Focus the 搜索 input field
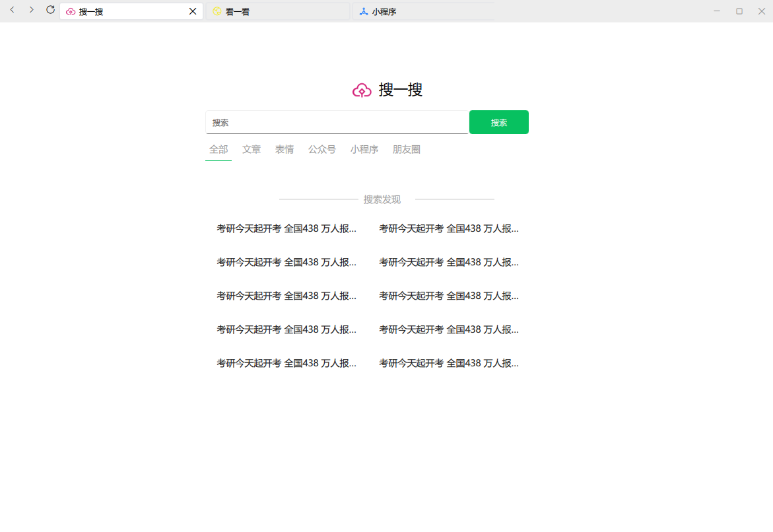 click(x=337, y=122)
